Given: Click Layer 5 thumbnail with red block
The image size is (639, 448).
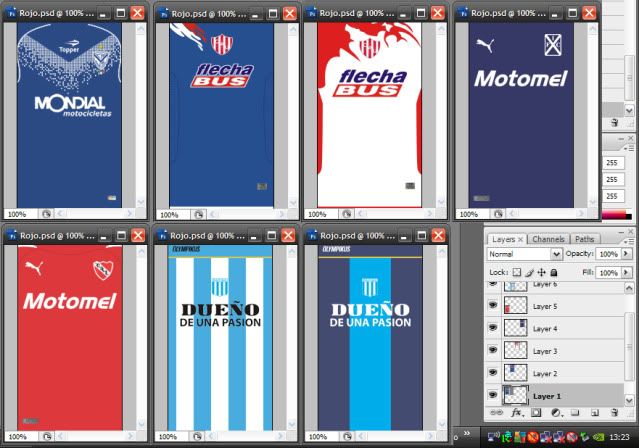Looking at the screenshot, I should [x=516, y=305].
